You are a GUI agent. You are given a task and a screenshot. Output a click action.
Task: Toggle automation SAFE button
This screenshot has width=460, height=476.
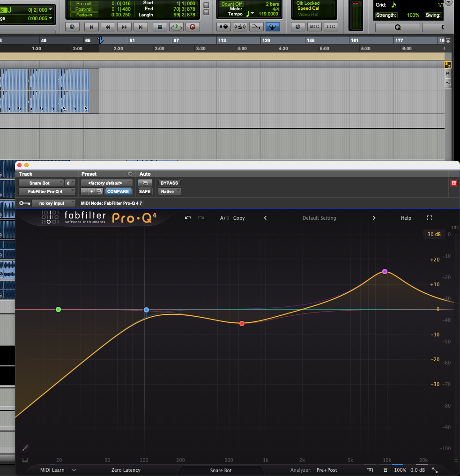pyautogui.click(x=145, y=192)
